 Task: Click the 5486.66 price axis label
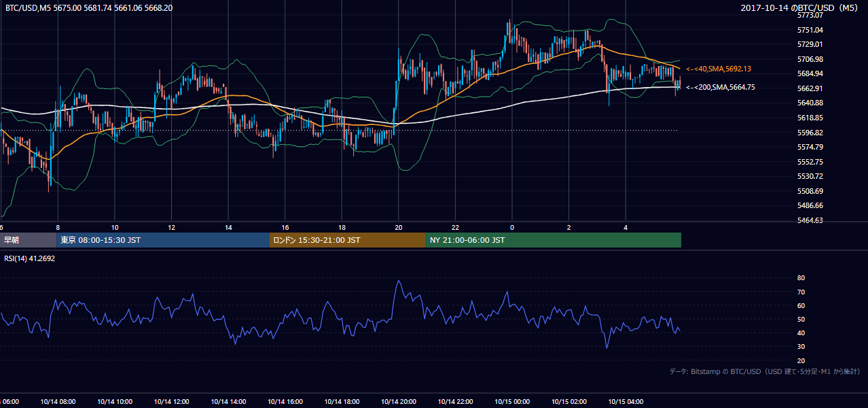(x=810, y=205)
